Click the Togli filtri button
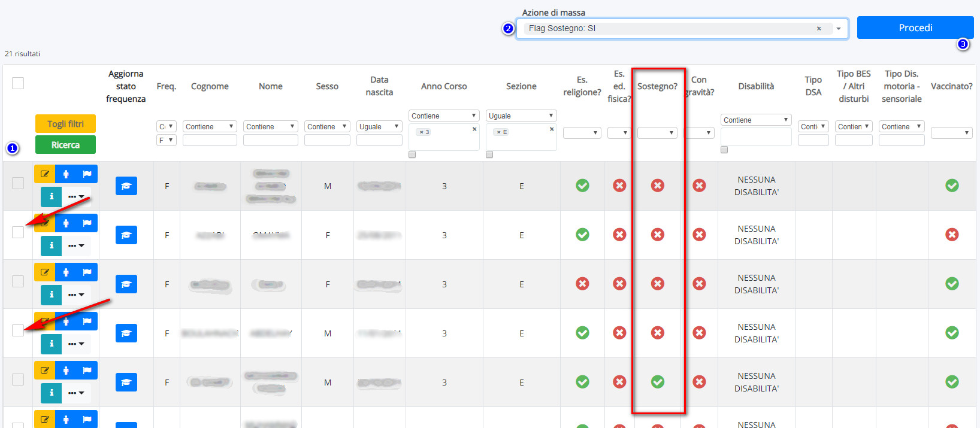Image resolution: width=980 pixels, height=428 pixels. coord(65,124)
